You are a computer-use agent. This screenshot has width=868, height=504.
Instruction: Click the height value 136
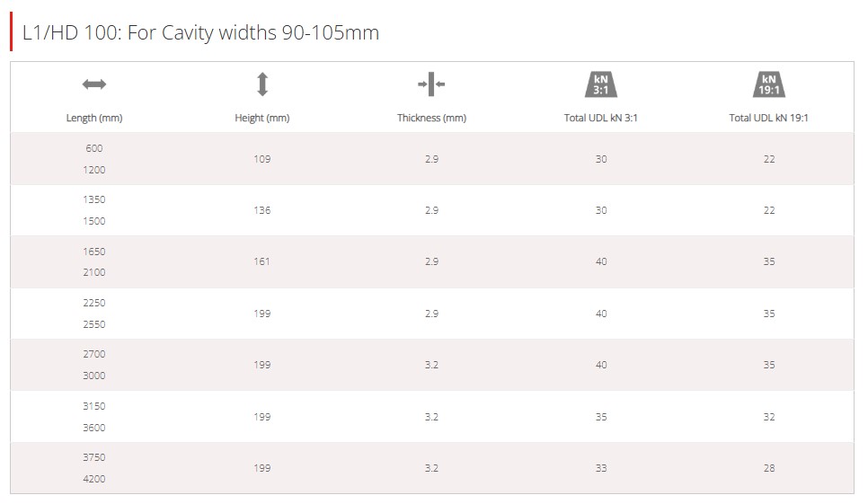(x=262, y=210)
